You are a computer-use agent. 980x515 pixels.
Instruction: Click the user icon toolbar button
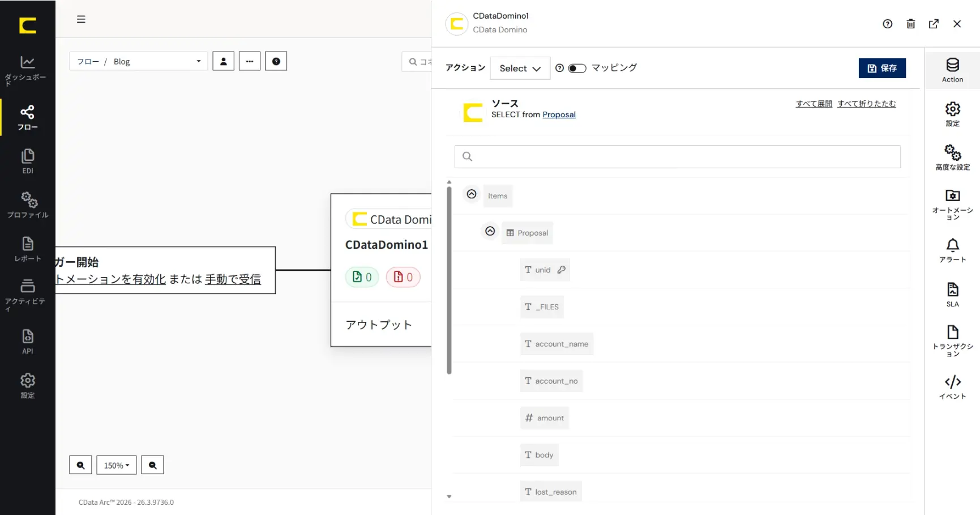pos(223,61)
